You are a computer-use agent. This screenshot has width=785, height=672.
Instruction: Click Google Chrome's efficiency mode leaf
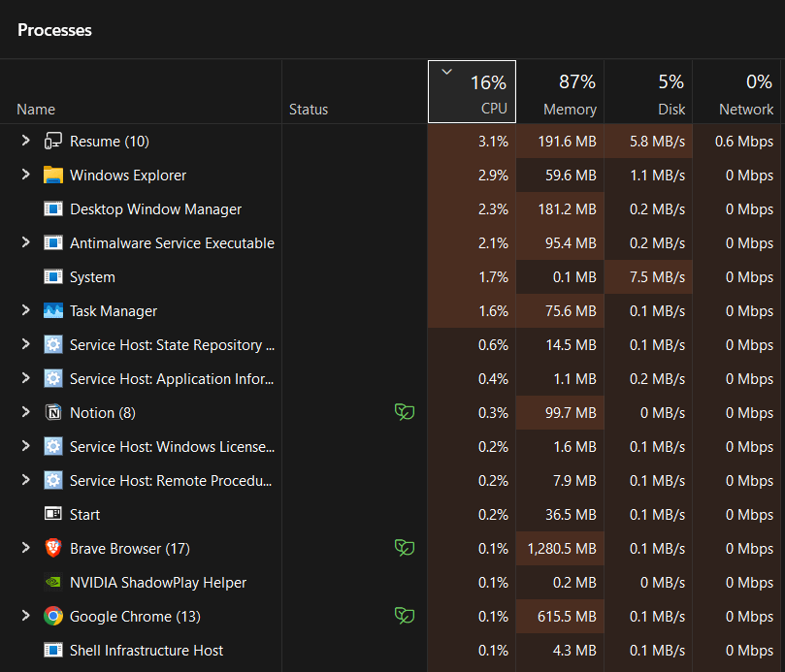point(405,615)
